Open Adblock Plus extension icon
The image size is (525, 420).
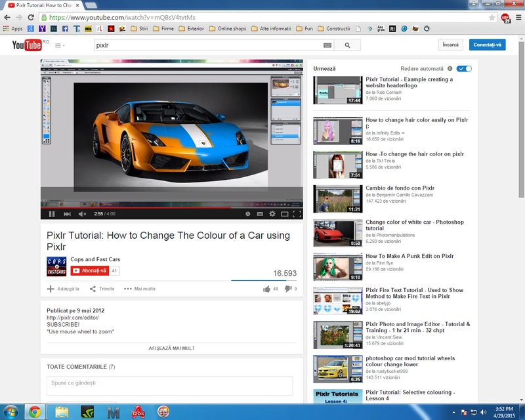point(505,18)
